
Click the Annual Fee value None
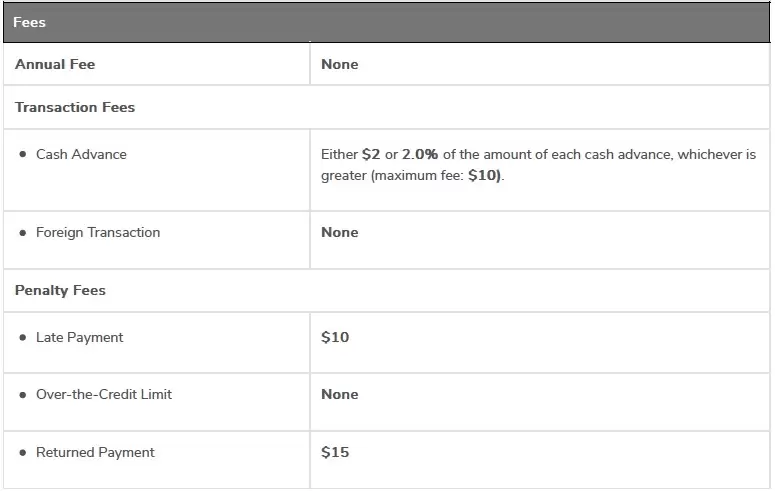pyautogui.click(x=339, y=64)
